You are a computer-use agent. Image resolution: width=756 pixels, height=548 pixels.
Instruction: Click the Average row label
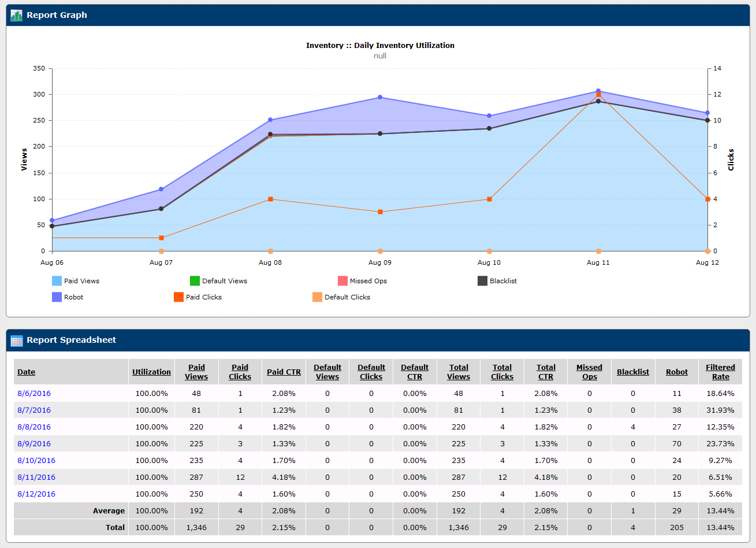(109, 511)
